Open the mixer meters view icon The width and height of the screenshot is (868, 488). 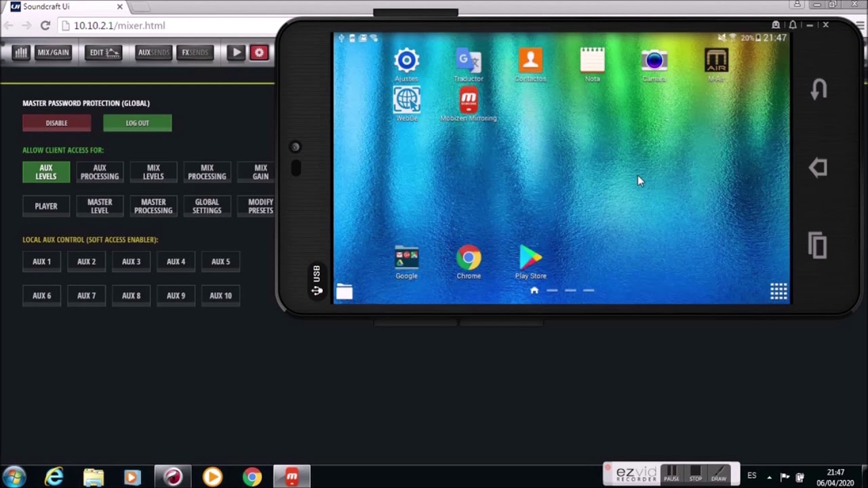point(21,52)
